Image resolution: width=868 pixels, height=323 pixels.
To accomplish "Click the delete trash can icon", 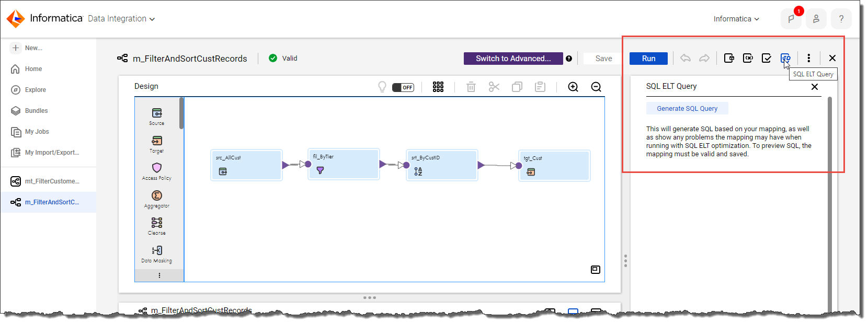I will pos(471,87).
